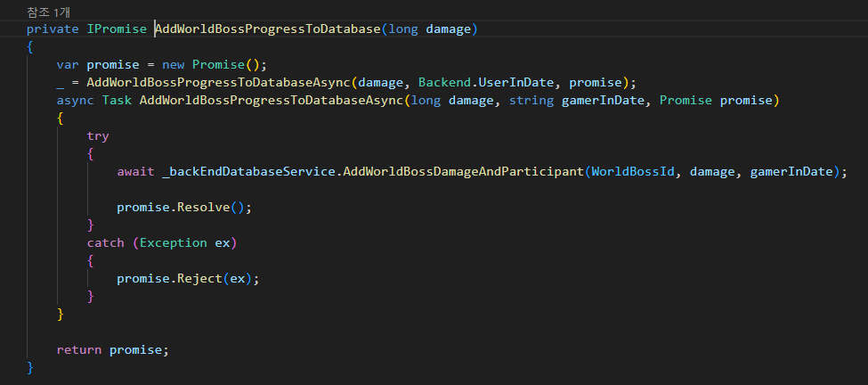Click the _backEndDatabaseService field
868x385 pixels.
pos(248,171)
